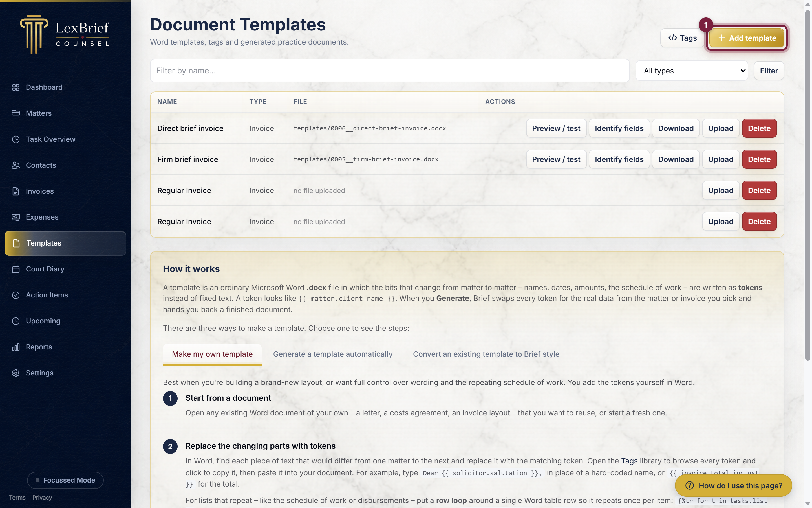The width and height of the screenshot is (812, 508).
Task: Click the Task Overview clock icon
Action: [16, 139]
